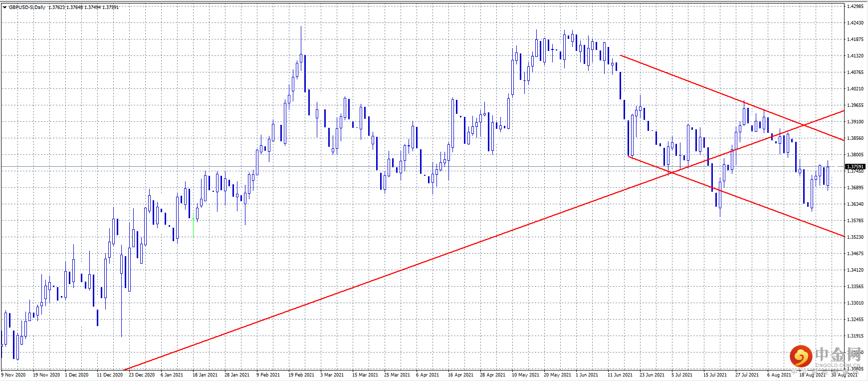Open the chart menu triangle beside GBPUSD-S
The height and width of the screenshot is (381, 868).
(x=4, y=7)
